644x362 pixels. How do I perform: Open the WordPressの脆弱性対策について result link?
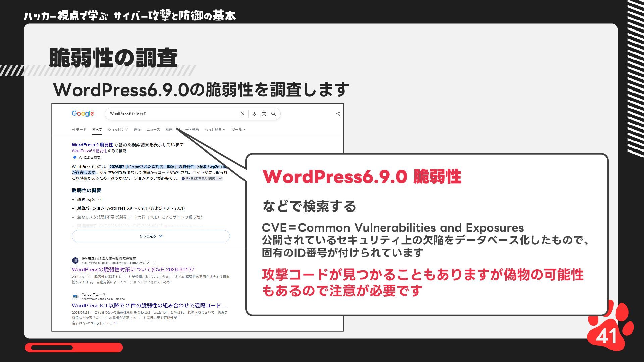pos(133,270)
